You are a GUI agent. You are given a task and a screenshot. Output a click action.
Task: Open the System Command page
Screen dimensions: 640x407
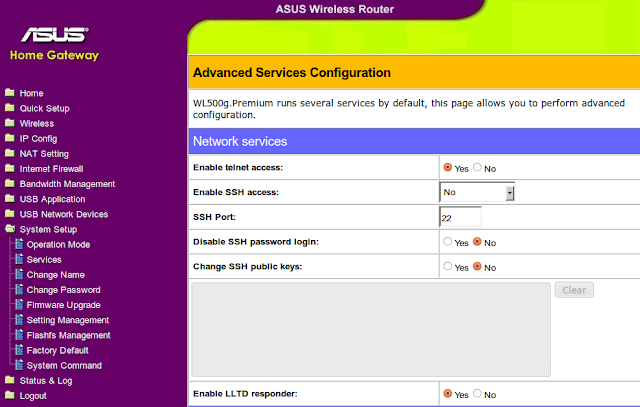point(64,365)
